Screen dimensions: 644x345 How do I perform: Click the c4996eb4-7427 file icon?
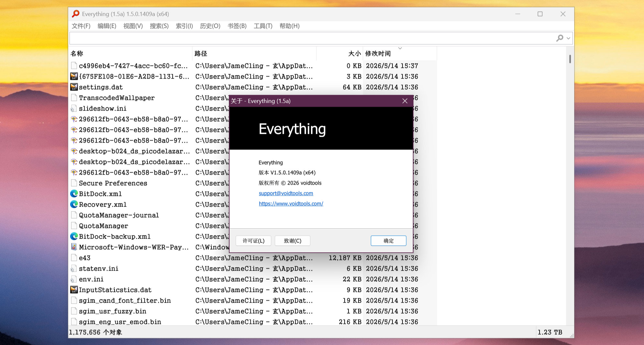(74, 66)
